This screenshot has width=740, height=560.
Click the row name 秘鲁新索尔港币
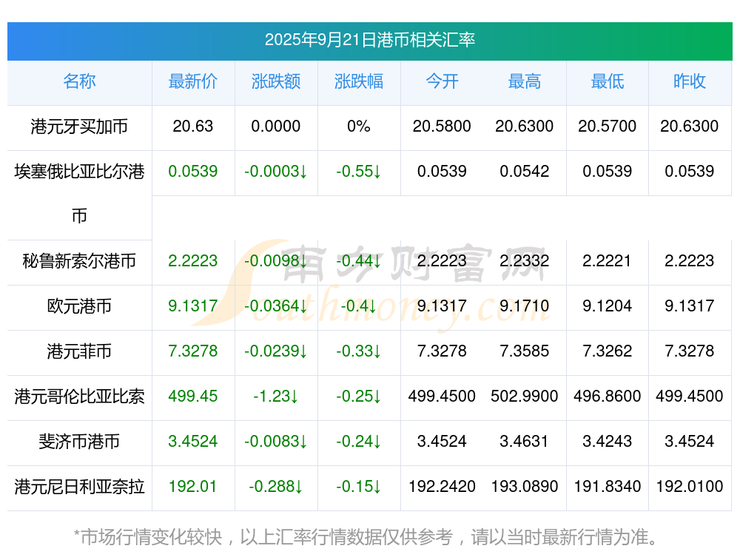79,261
